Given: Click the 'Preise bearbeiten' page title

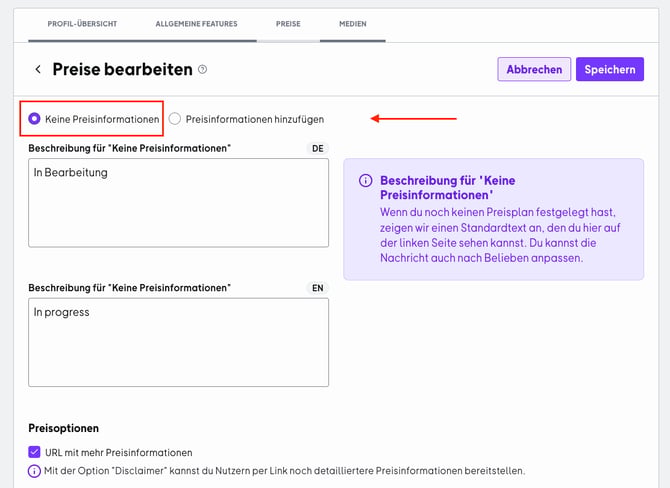Looking at the screenshot, I should click(123, 69).
